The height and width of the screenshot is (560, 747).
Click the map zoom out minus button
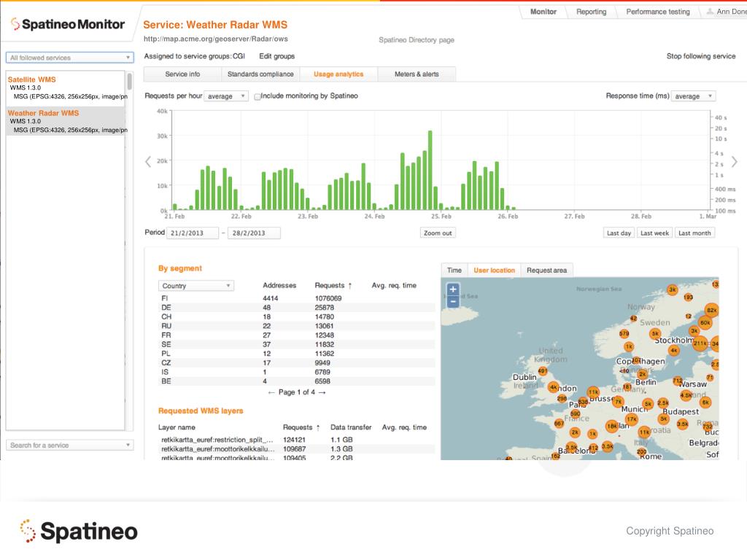(x=452, y=301)
